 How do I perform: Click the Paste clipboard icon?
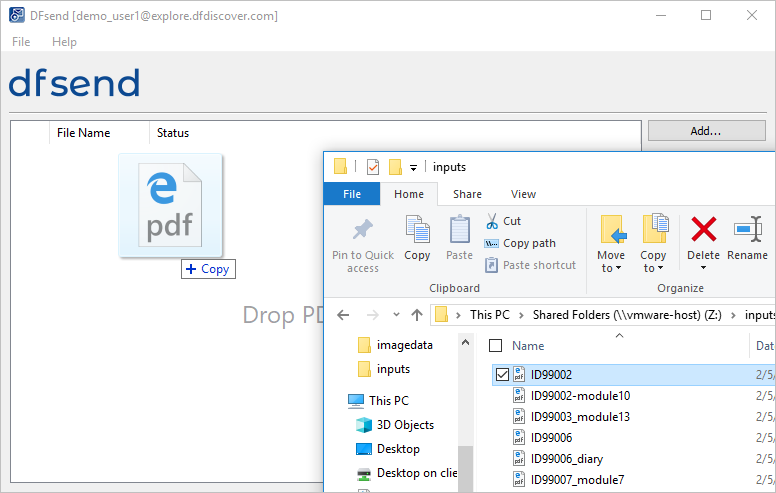point(459,229)
